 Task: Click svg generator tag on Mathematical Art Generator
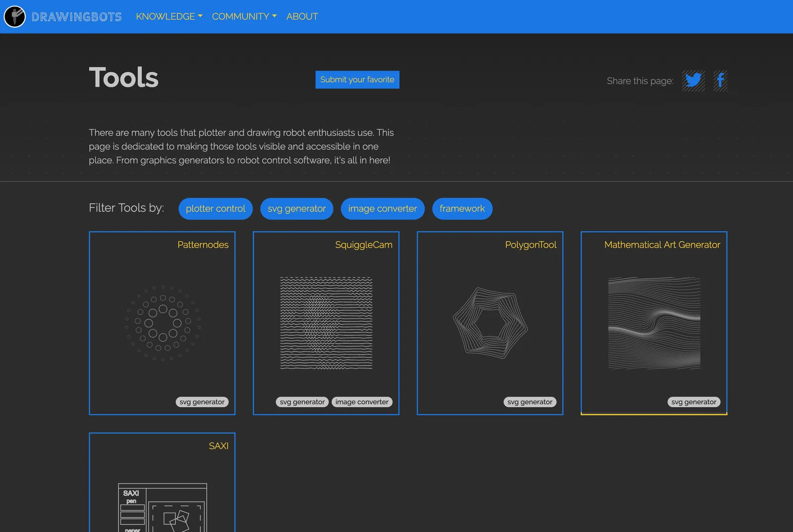[x=694, y=402]
